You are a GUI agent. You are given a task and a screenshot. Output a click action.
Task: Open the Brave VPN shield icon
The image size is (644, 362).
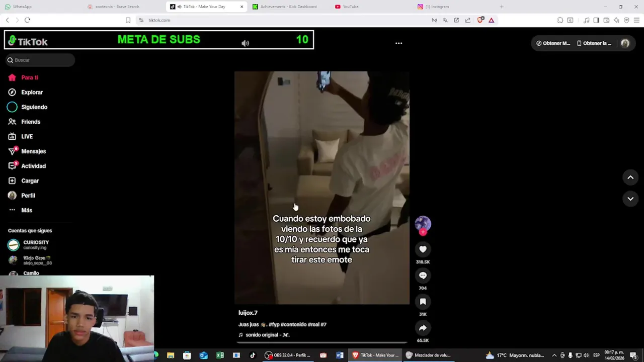[626, 20]
